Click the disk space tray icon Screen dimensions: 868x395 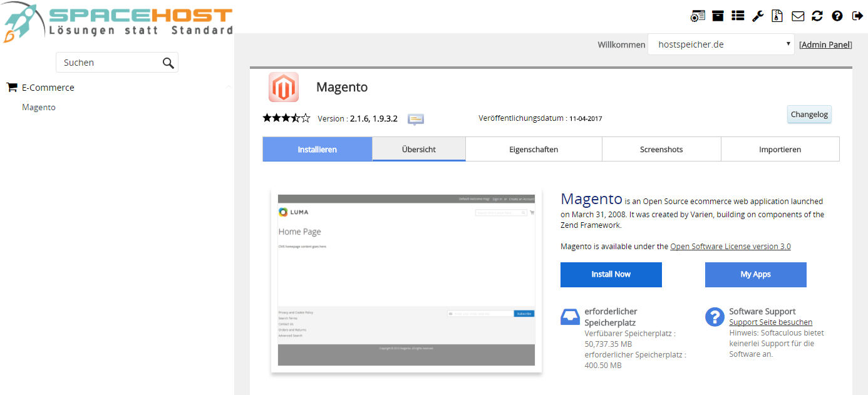(570, 317)
